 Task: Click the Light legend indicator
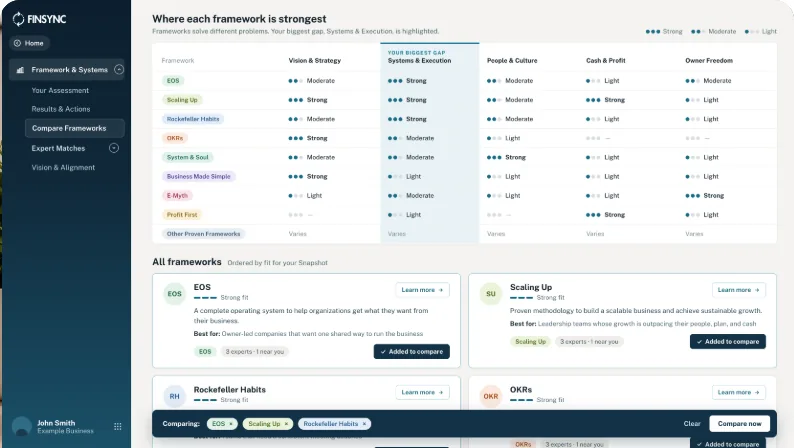point(761,31)
